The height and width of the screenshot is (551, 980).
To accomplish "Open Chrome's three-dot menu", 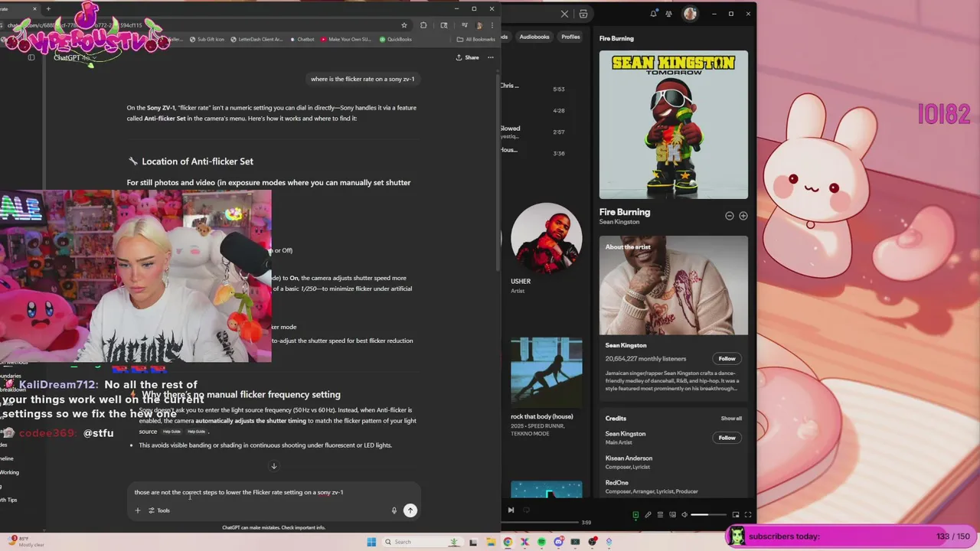I will (492, 25).
